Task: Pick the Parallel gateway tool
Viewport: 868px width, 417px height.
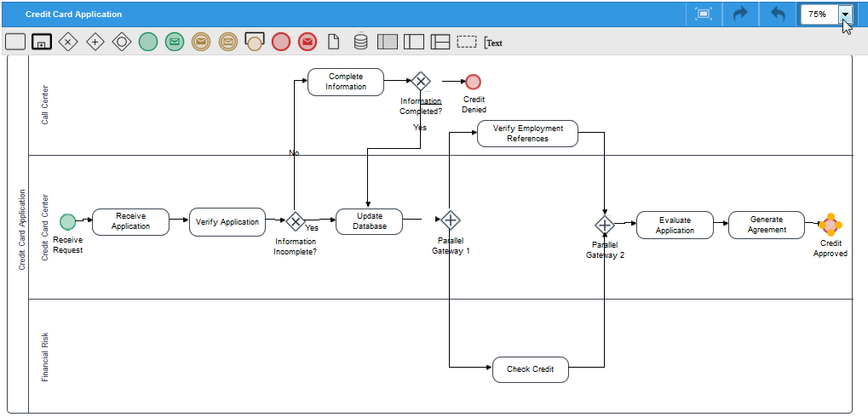Action: pos(95,42)
